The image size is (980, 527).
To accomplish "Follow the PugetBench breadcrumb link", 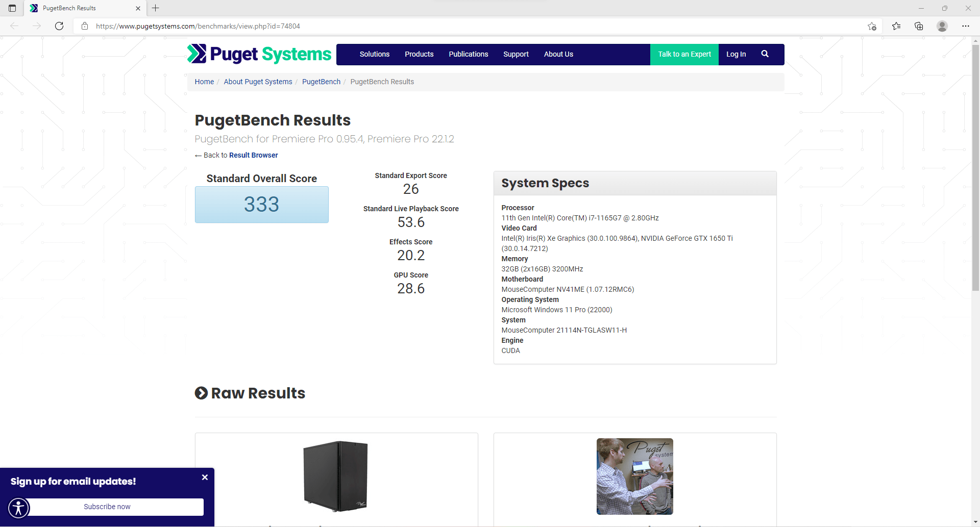I will tap(321, 82).
